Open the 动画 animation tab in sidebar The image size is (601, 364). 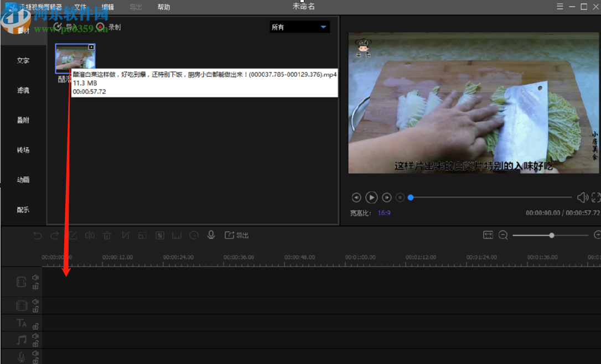(23, 180)
